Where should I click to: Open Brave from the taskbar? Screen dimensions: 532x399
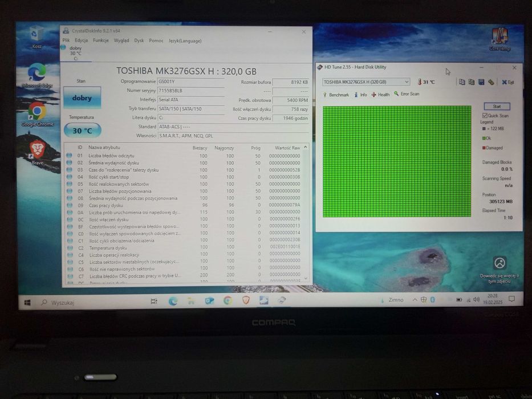246,300
